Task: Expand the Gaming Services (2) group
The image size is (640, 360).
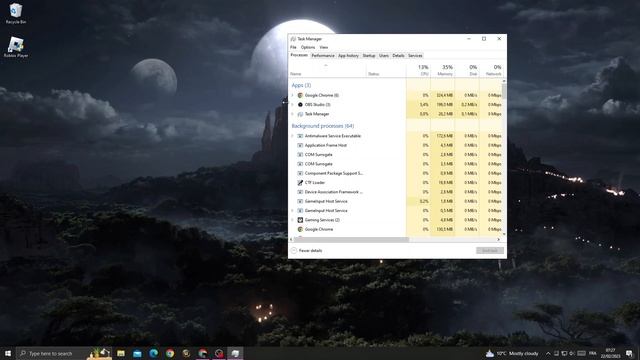Action: 292,220
